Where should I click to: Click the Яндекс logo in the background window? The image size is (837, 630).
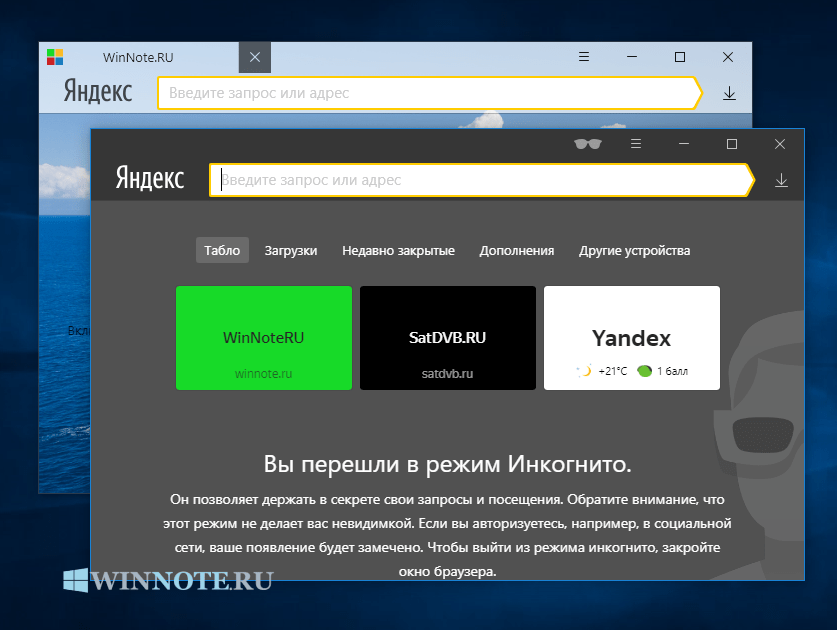[x=98, y=91]
